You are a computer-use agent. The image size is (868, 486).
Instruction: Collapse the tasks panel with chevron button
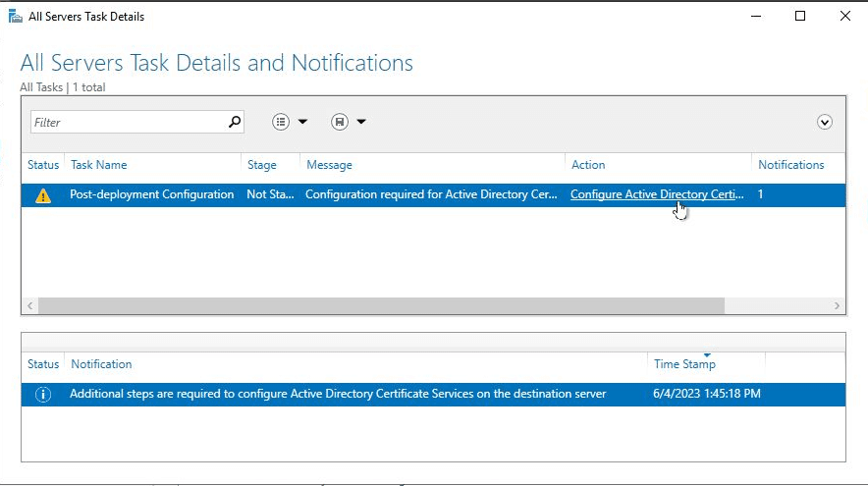[x=824, y=122]
